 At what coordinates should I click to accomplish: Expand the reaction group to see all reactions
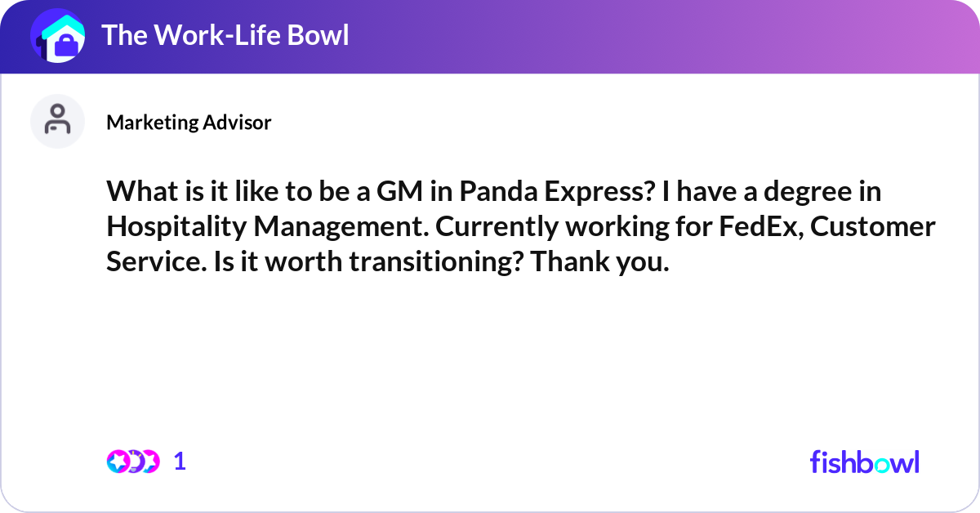click(x=135, y=461)
